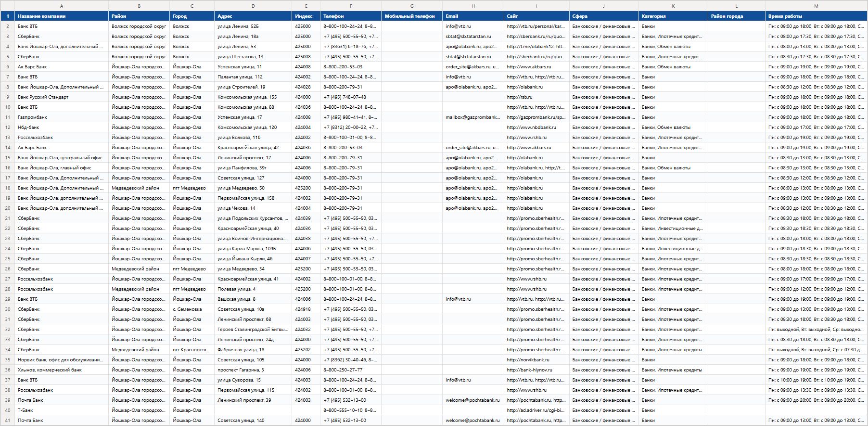Select the "Норвик банк" company cell

pos(62,360)
